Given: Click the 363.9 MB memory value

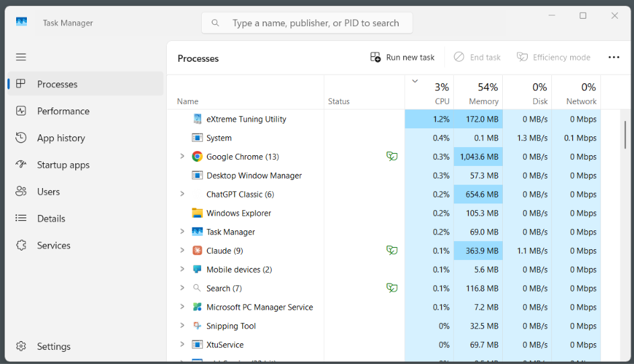Looking at the screenshot, I should coord(481,251).
